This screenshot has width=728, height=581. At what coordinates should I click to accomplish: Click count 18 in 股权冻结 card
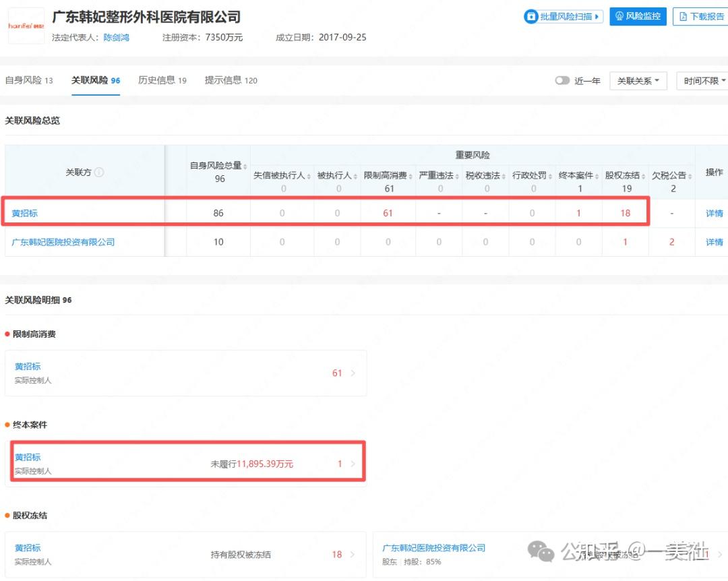(x=337, y=555)
